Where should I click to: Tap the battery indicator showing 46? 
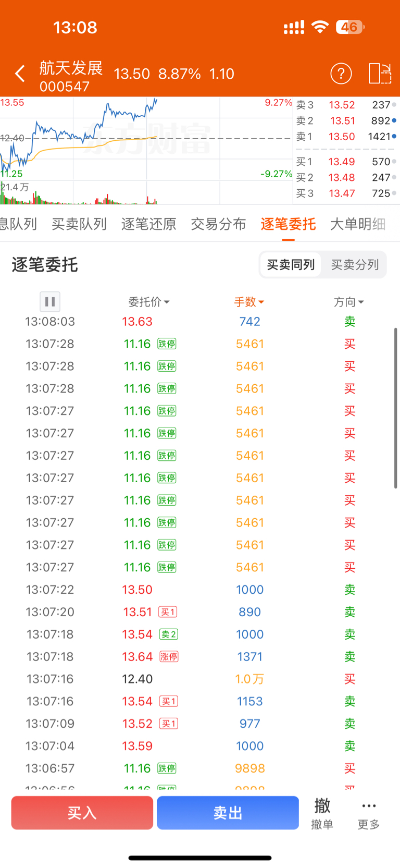pos(350,27)
